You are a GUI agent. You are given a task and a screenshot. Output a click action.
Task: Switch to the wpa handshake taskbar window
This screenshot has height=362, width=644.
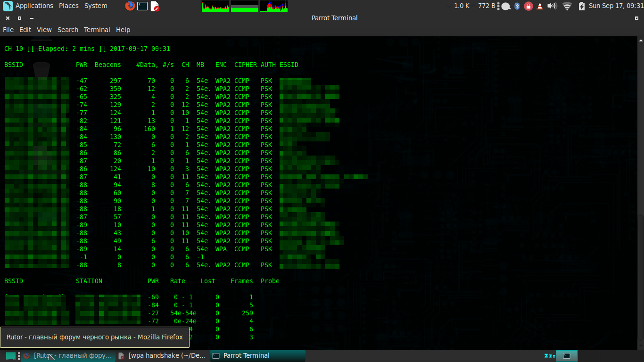click(x=163, y=356)
